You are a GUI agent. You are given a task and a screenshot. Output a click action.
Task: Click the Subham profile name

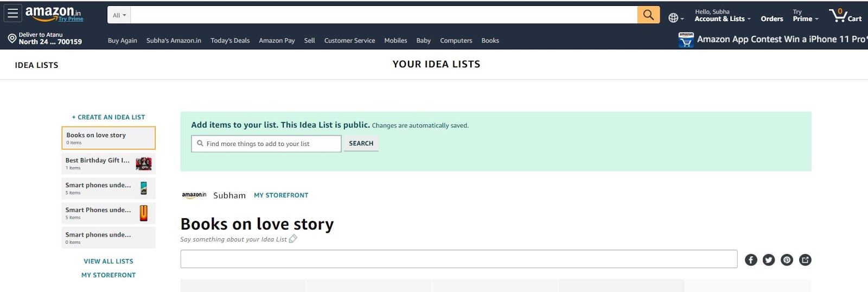[229, 195]
